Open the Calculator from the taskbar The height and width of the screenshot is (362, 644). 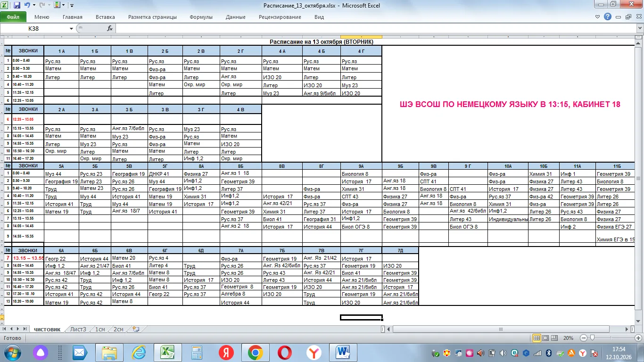pyautogui.click(x=197, y=353)
